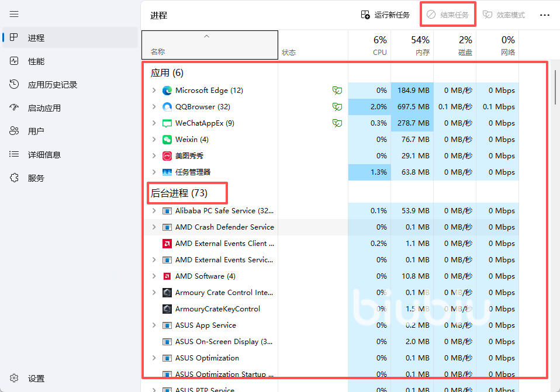The image size is (560, 392).
Task: Expand the ASUS App Service entry
Action: (154, 325)
